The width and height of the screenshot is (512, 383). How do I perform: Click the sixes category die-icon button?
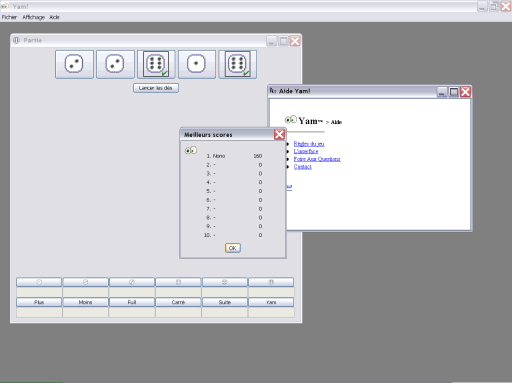tap(271, 282)
